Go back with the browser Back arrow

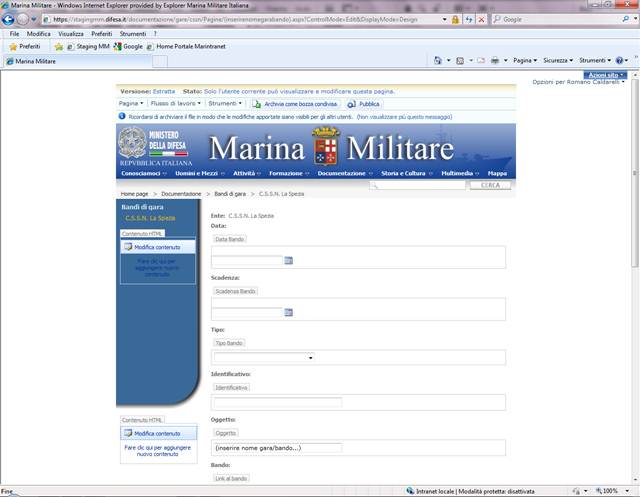pos(8,19)
